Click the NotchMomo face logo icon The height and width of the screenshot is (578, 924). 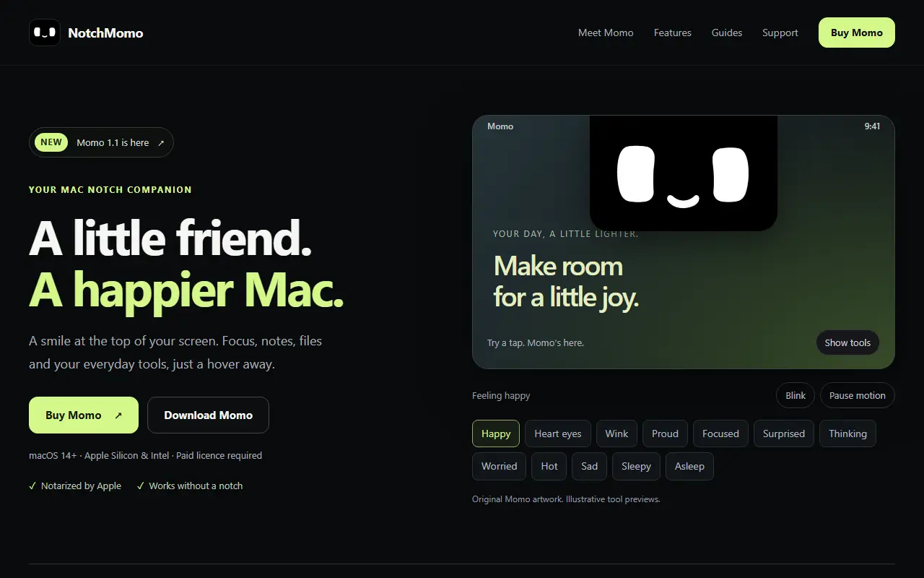pos(45,33)
